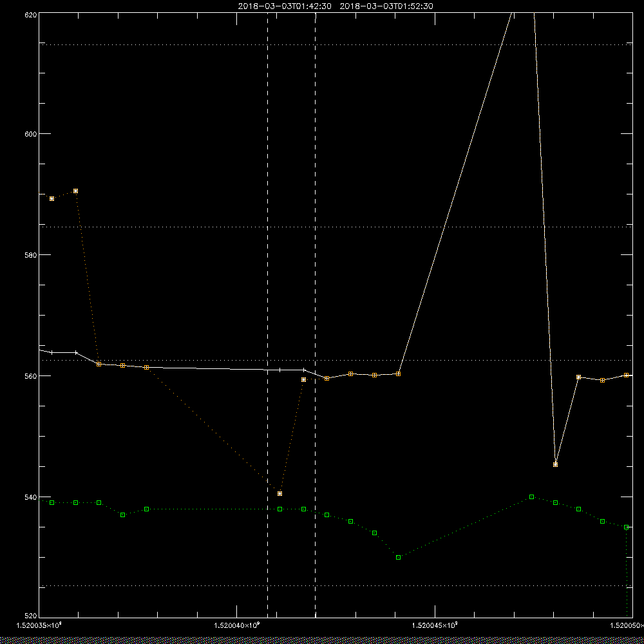Click the 560 y-axis label
Image resolution: width=644 pixels, height=644 pixels.
pos(31,376)
